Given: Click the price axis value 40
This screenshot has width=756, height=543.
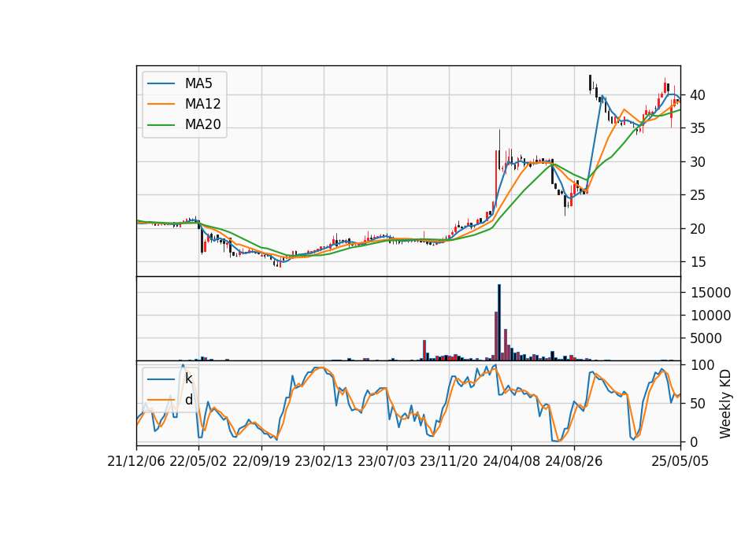Looking at the screenshot, I should pos(697,95).
